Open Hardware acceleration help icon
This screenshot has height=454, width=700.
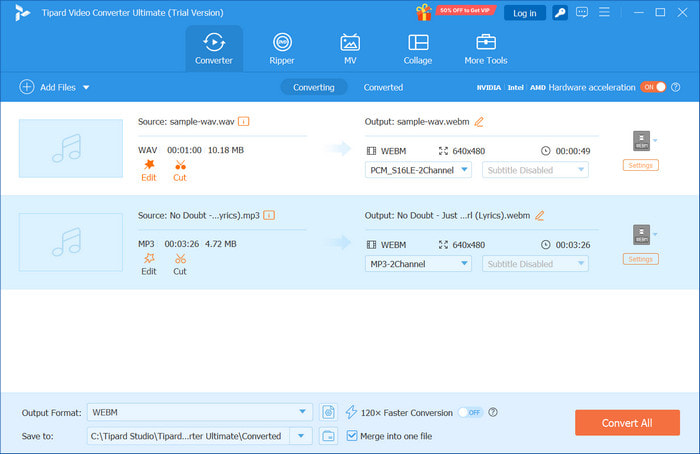pos(676,87)
